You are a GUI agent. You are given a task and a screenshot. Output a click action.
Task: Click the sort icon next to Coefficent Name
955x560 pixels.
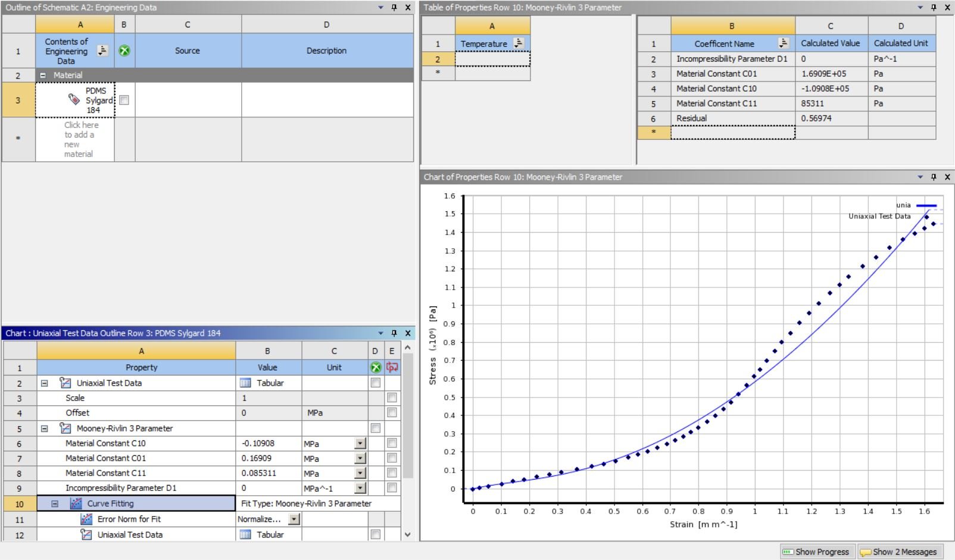coord(784,43)
